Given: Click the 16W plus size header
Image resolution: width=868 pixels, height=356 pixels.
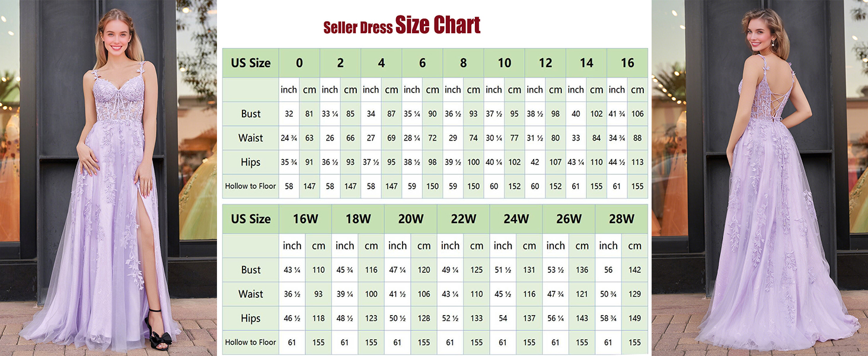Looking at the screenshot, I should [305, 219].
